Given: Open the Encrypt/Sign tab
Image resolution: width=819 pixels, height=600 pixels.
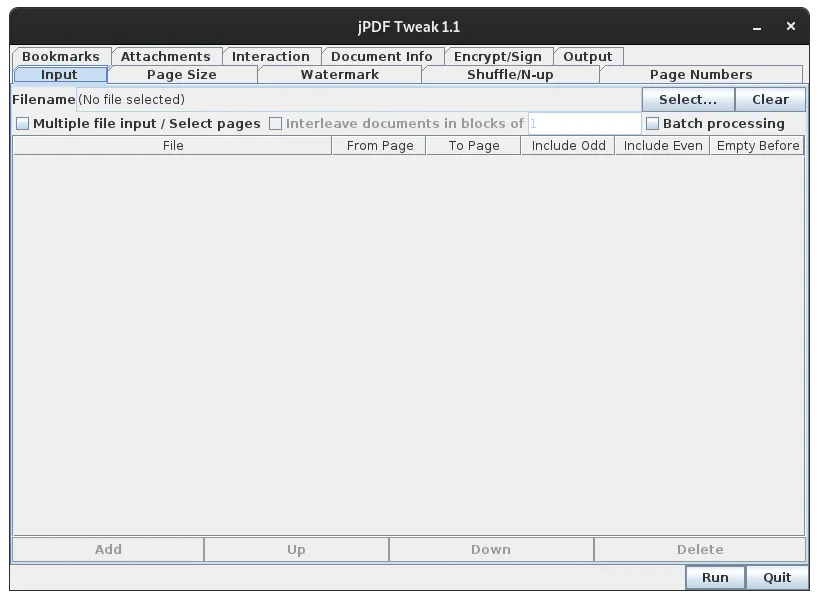Looking at the screenshot, I should (498, 56).
